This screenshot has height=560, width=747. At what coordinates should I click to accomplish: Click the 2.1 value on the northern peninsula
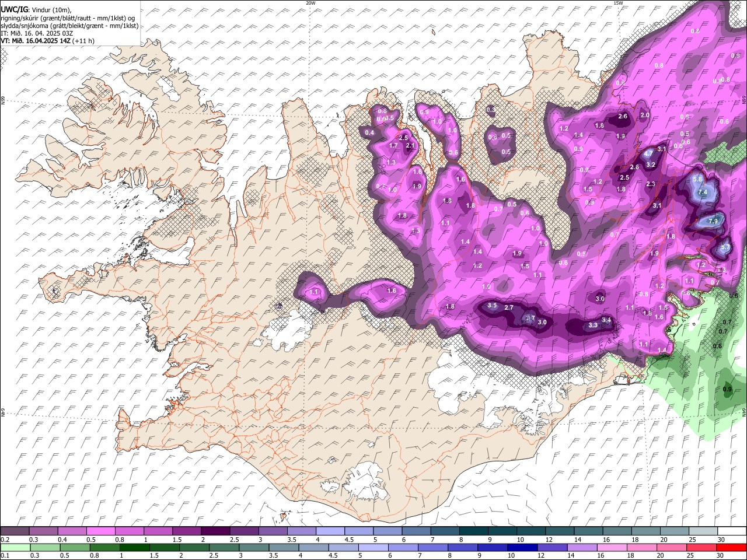[x=410, y=146]
